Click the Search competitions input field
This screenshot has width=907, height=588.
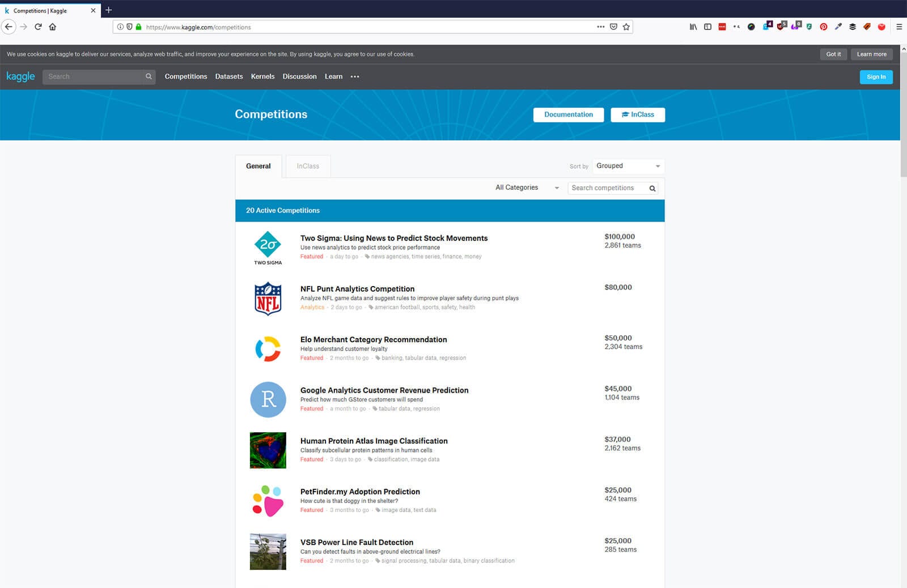coord(607,188)
